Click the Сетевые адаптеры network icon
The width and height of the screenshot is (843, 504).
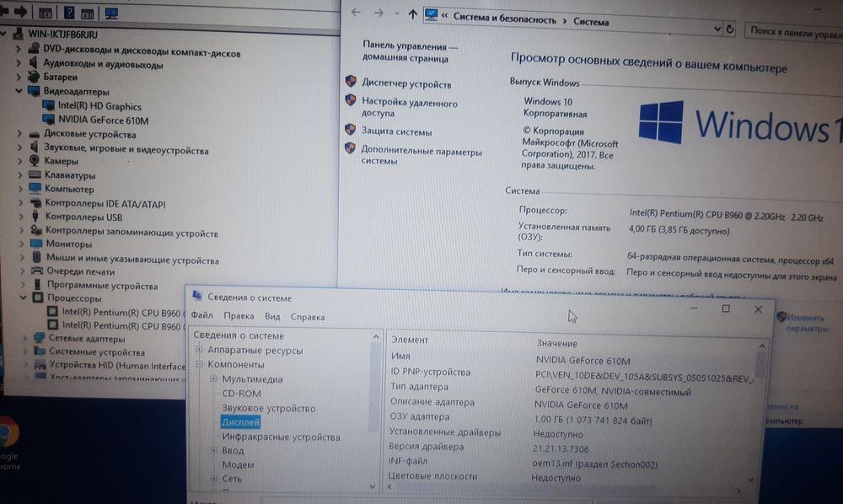click(x=39, y=338)
